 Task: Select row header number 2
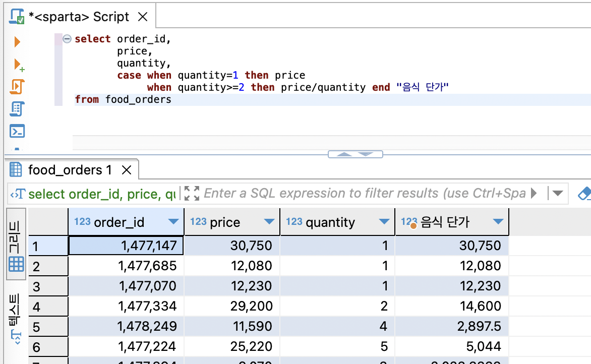click(48, 266)
